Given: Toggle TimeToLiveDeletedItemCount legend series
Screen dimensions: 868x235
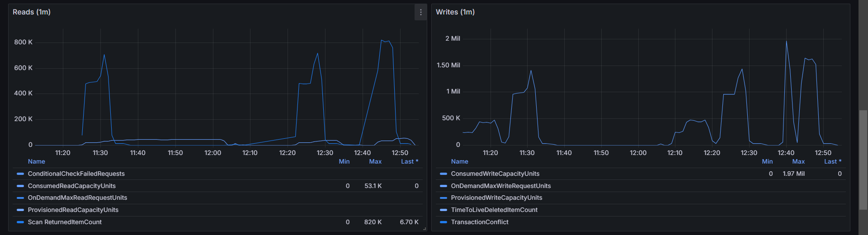Looking at the screenshot, I should coord(494,210).
